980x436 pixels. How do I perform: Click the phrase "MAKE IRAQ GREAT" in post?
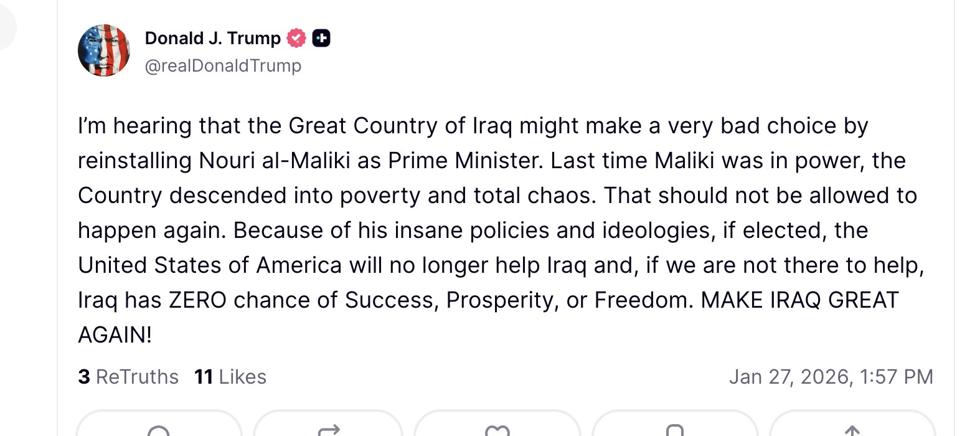799,300
